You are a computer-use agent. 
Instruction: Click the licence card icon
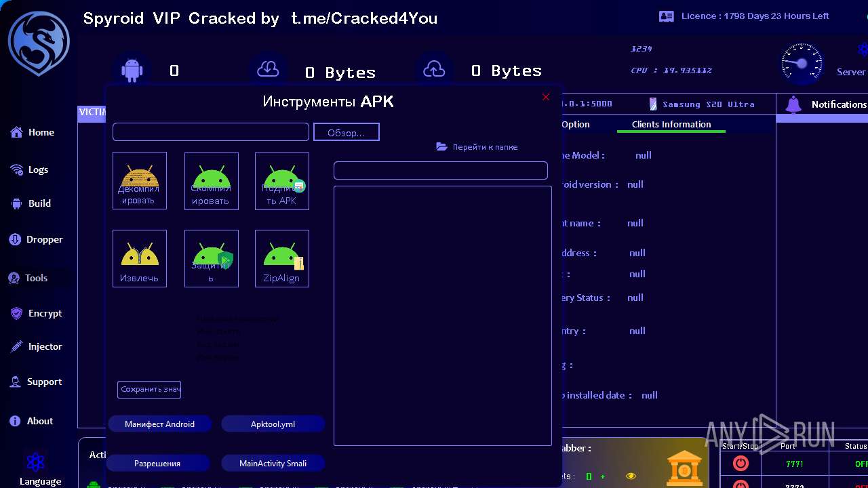point(667,16)
